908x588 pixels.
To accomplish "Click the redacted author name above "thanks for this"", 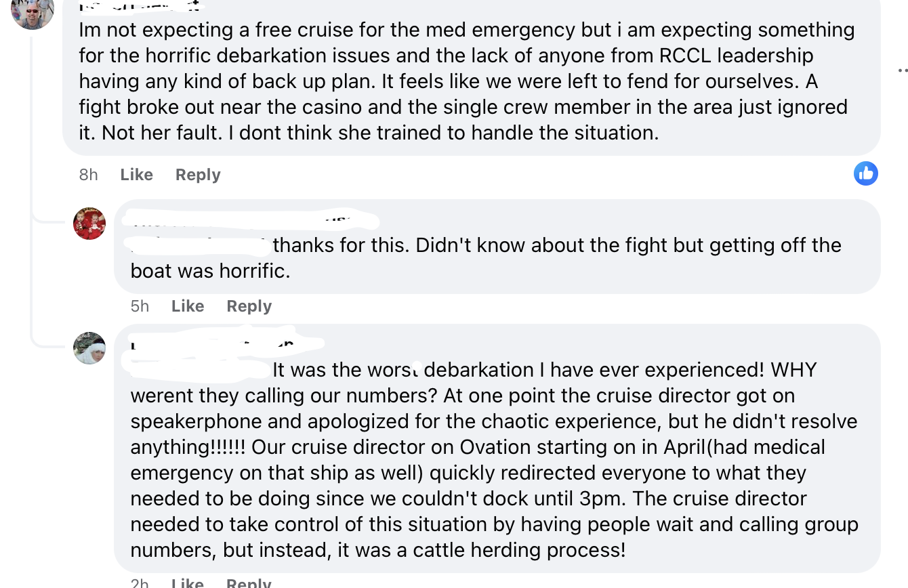I will (252, 220).
